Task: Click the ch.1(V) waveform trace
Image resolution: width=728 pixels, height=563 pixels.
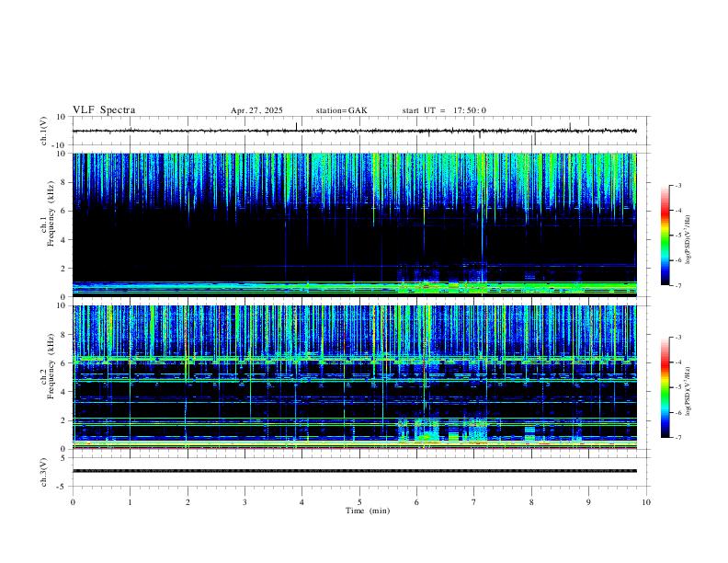Action: (x=355, y=131)
